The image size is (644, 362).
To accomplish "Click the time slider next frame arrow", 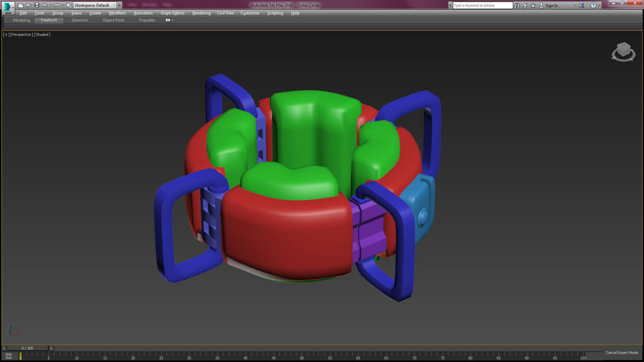I will click(x=51, y=348).
